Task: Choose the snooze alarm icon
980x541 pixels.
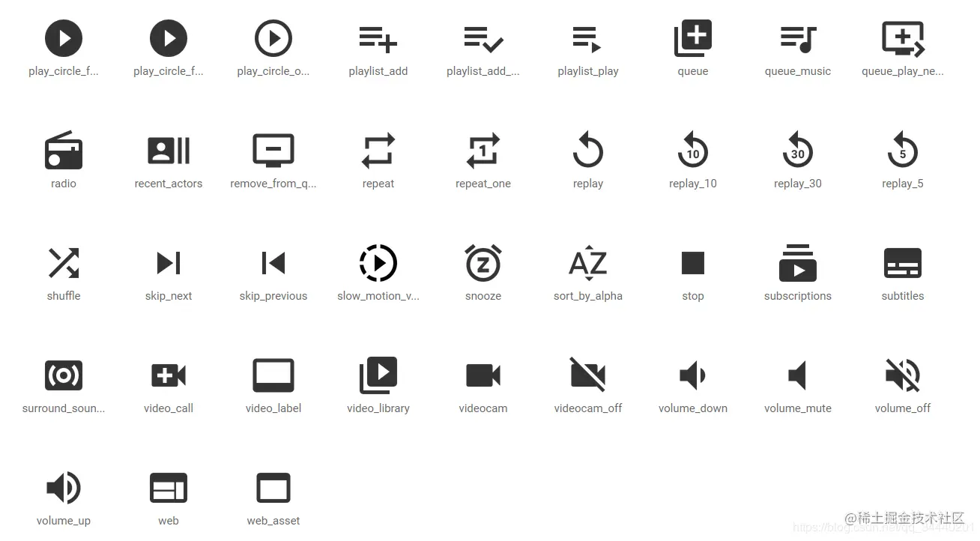Action: coord(483,262)
